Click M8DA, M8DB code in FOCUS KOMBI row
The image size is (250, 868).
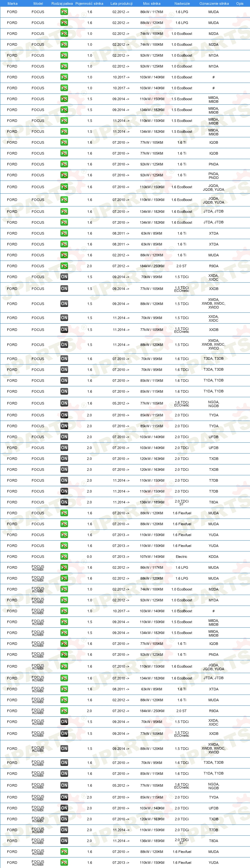tap(213, 623)
